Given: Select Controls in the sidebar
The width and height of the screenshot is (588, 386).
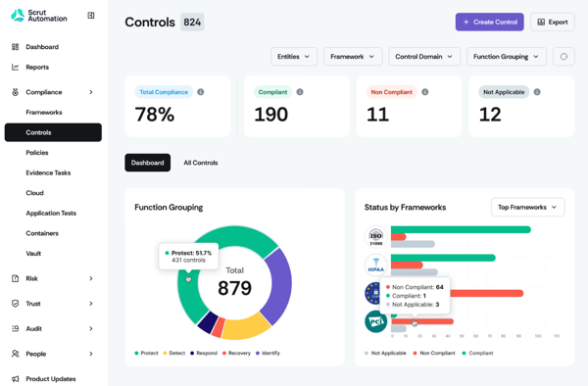Looking at the screenshot, I should pos(53,132).
